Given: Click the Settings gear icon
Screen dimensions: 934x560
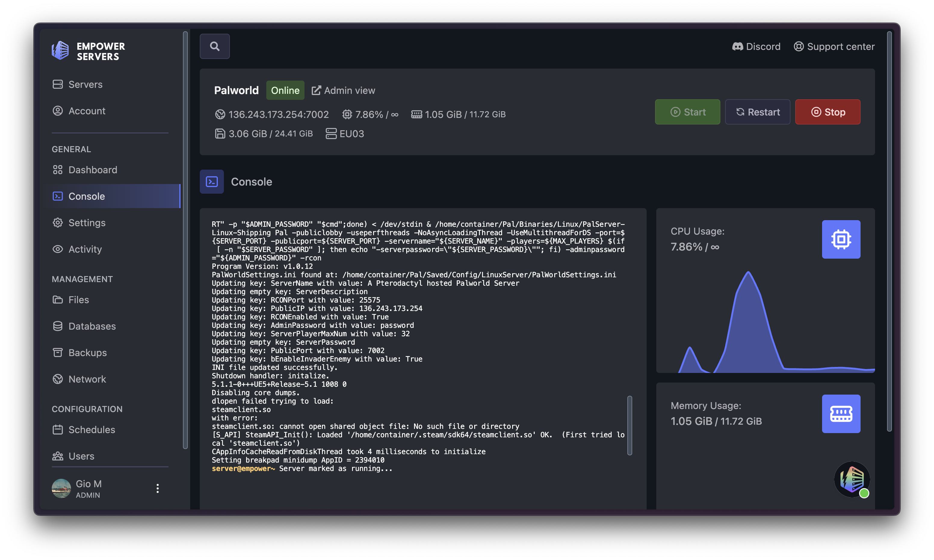Looking at the screenshot, I should 58,223.
